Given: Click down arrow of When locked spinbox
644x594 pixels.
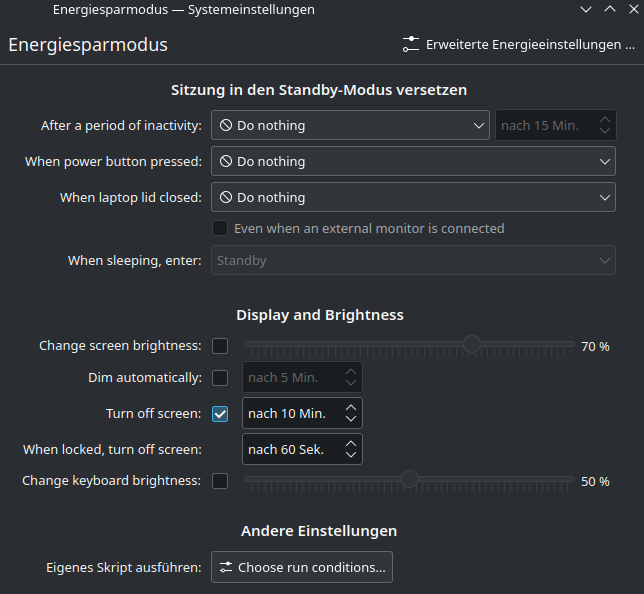Looking at the screenshot, I should point(350,456).
